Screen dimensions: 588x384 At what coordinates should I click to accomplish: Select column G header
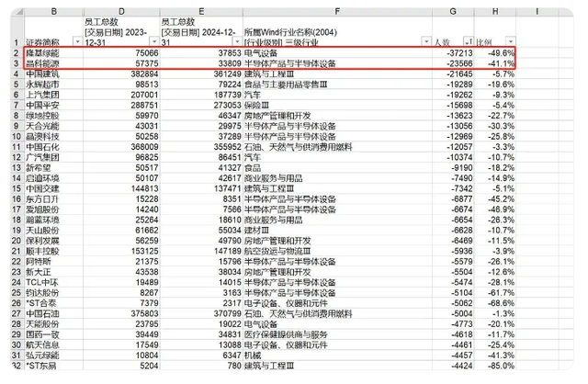tap(453, 12)
